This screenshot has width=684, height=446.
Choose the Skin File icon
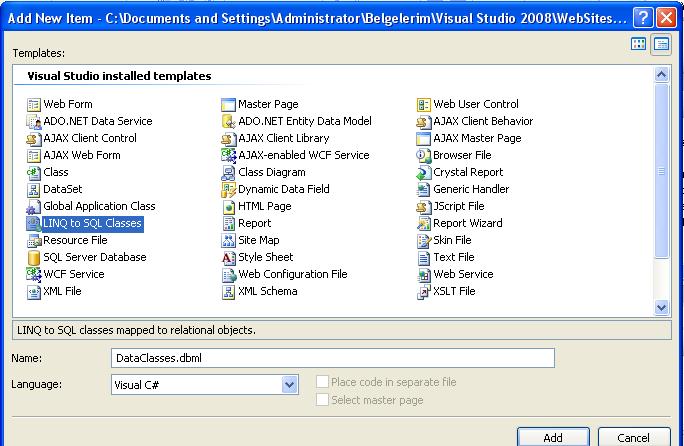click(424, 241)
